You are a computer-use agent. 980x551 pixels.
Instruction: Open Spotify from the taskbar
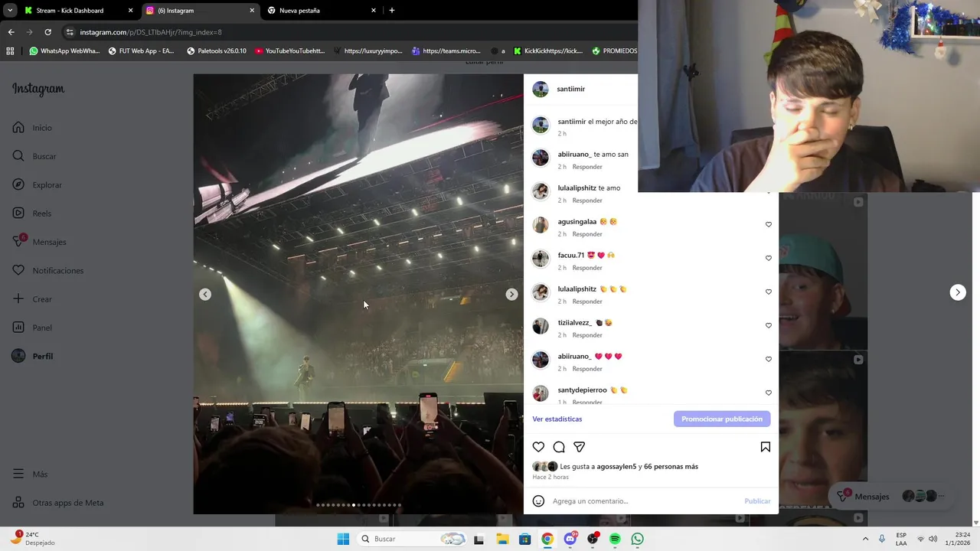615,539
